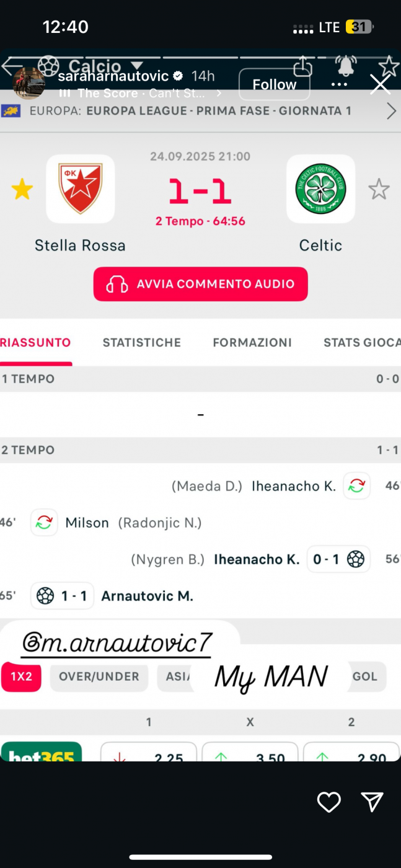Tap the Celtic club crest

pyautogui.click(x=320, y=188)
